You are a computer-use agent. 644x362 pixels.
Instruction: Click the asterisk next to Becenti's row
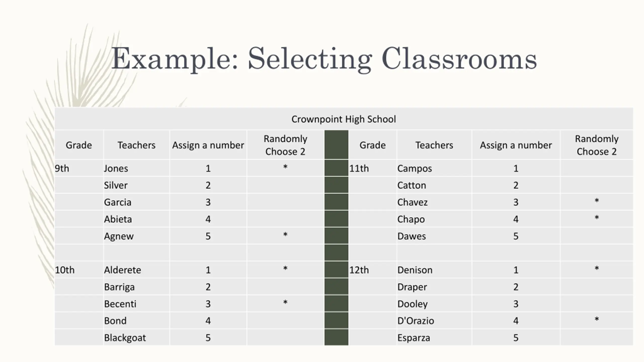coord(285,303)
